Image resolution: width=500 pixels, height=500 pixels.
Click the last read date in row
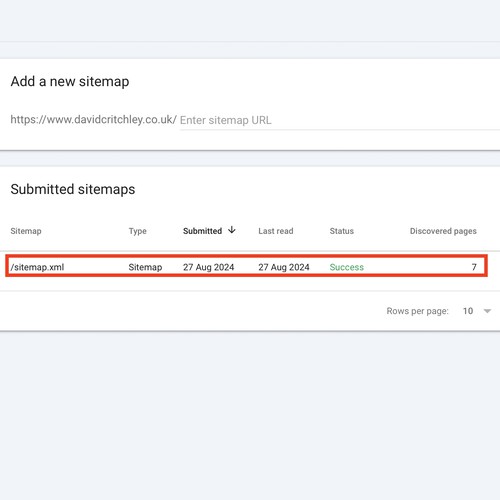pos(284,267)
